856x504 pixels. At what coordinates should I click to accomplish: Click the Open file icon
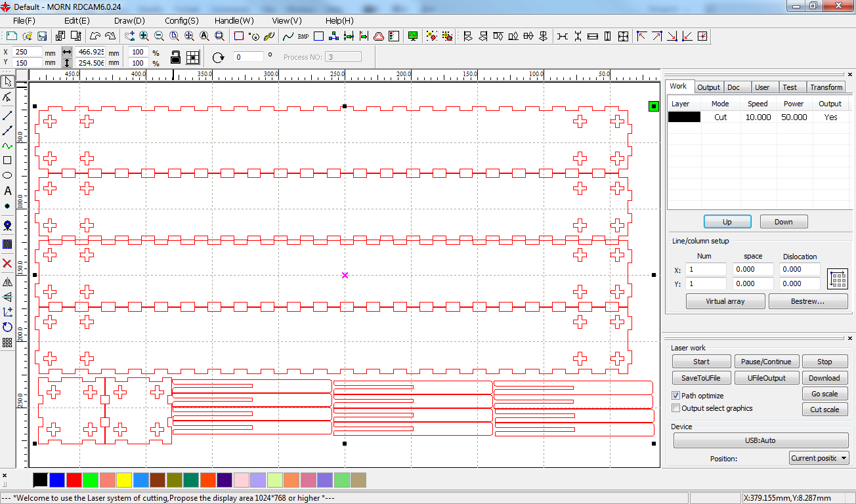coord(28,36)
